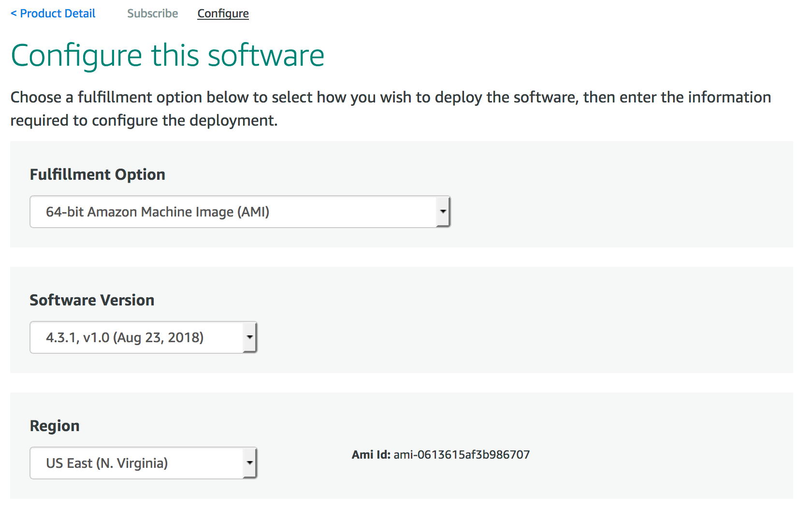Click the bold 'Ami Id:' label

pos(371,455)
